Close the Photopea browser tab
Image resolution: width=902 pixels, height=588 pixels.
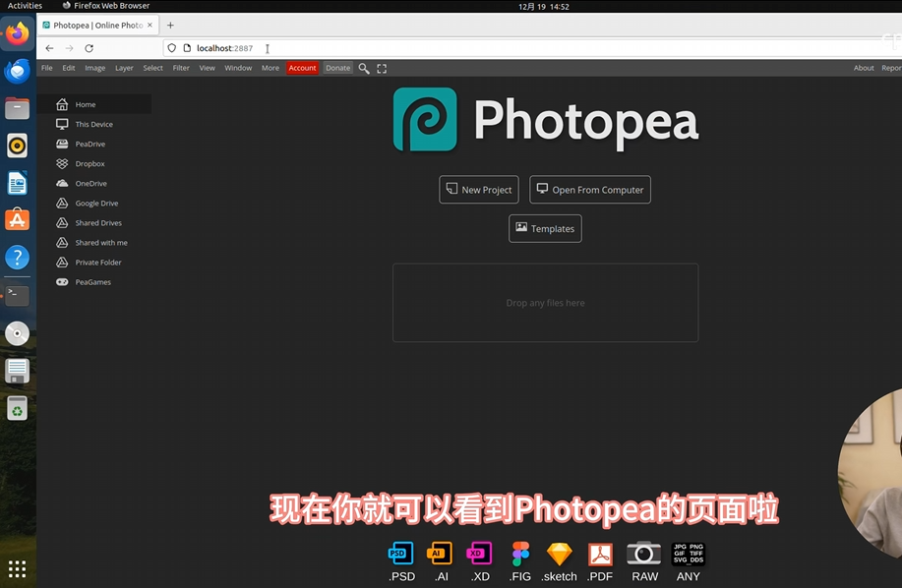pyautogui.click(x=150, y=26)
